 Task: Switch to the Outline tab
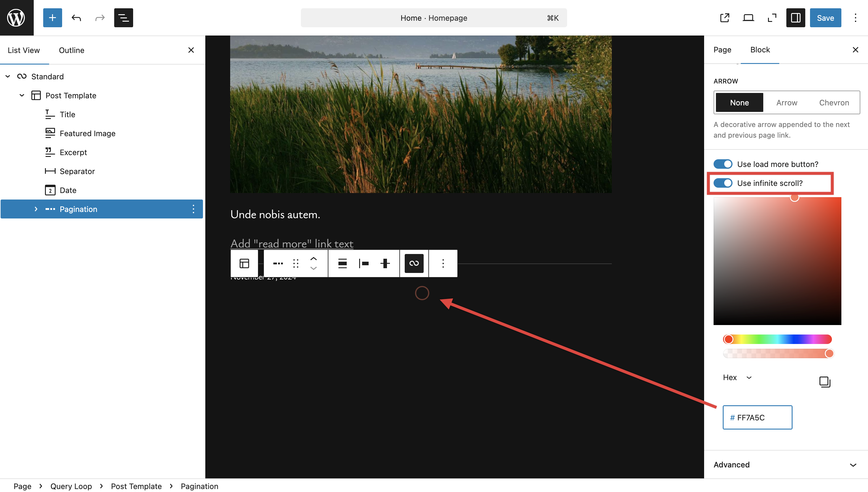click(71, 50)
